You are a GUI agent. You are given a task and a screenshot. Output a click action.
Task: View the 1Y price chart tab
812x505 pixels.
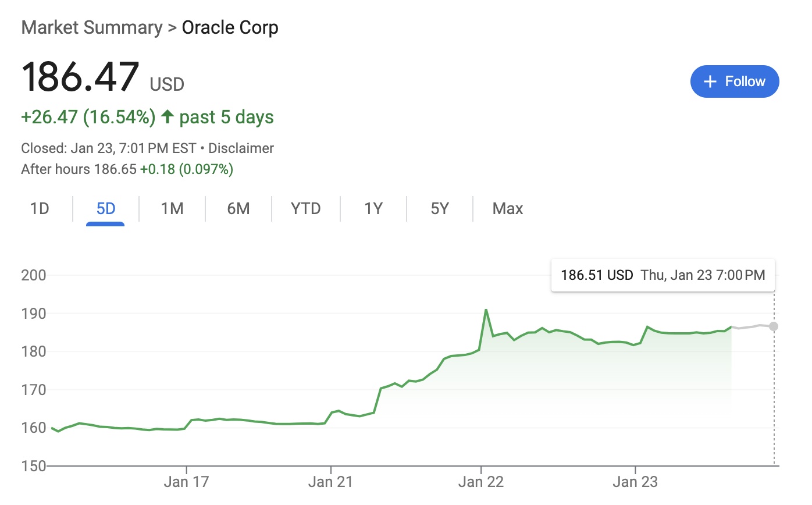tap(373, 208)
